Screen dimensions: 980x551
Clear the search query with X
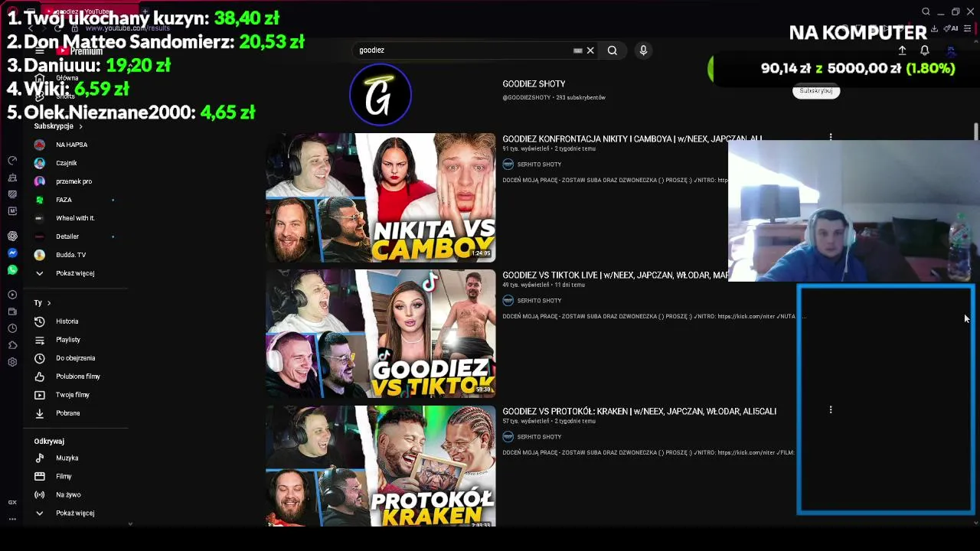[x=590, y=51]
